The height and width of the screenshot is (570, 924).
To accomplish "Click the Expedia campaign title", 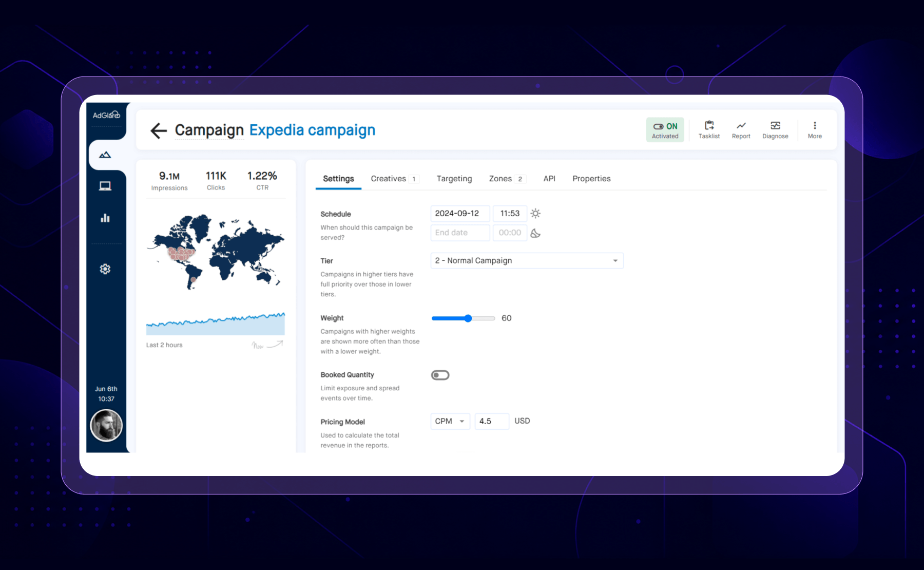I will tap(312, 130).
